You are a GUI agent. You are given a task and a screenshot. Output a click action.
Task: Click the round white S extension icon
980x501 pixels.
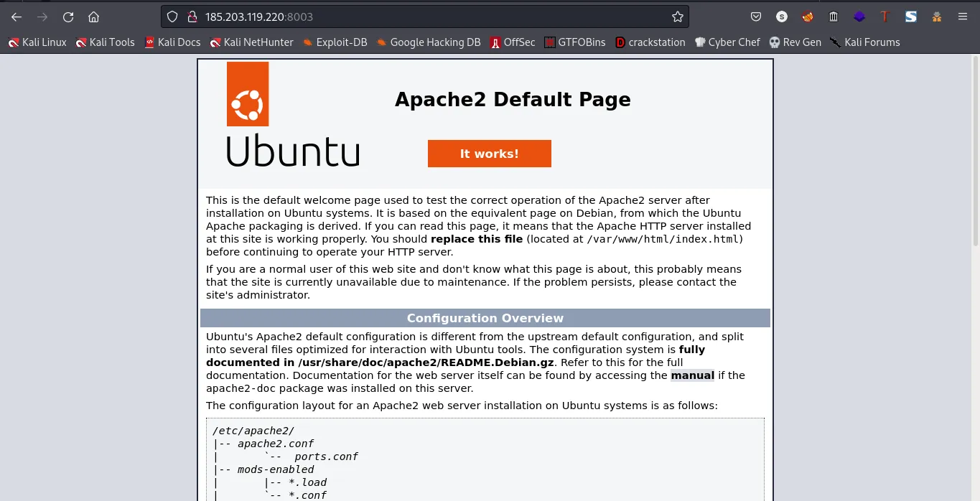coord(782,17)
